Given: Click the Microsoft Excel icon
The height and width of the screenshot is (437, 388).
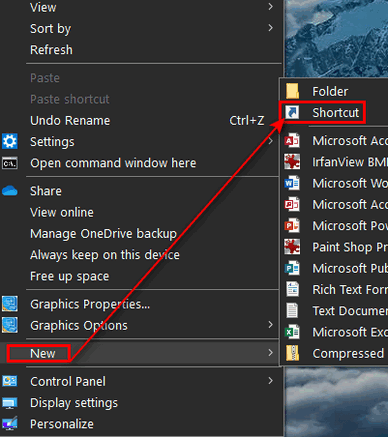Looking at the screenshot, I should click(x=292, y=332).
